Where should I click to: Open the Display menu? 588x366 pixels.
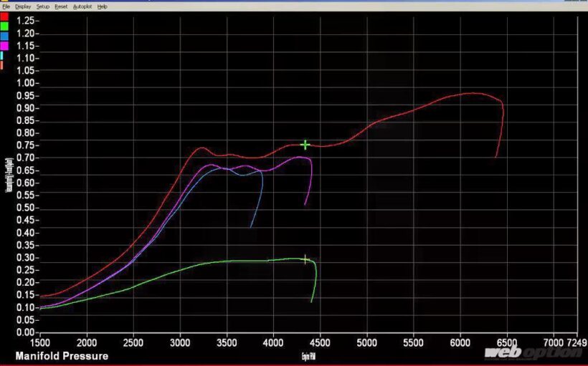pos(23,6)
